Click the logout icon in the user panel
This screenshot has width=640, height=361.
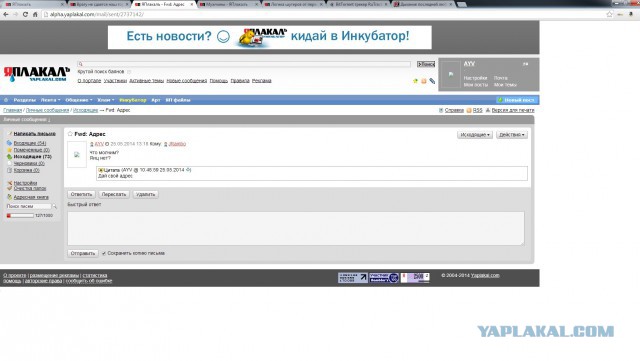click(x=526, y=64)
